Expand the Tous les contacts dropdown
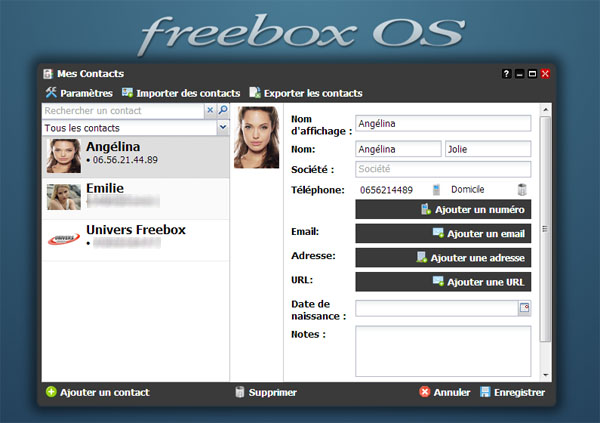The height and width of the screenshot is (423, 600). 222,128
